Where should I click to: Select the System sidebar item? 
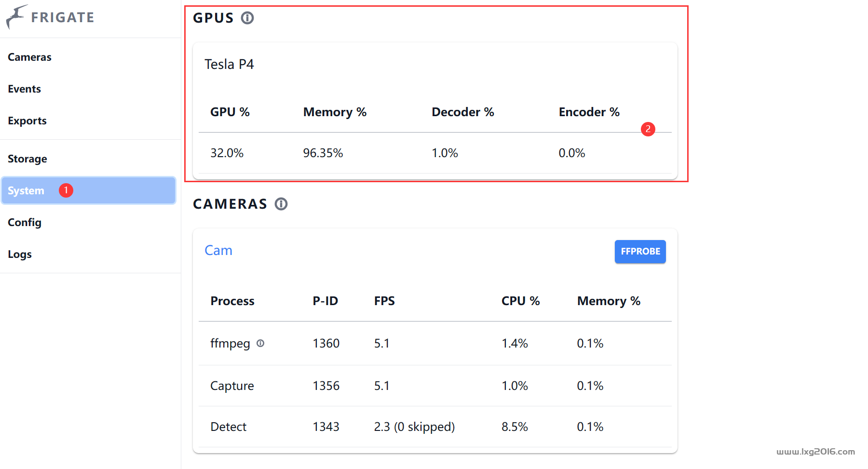[89, 190]
